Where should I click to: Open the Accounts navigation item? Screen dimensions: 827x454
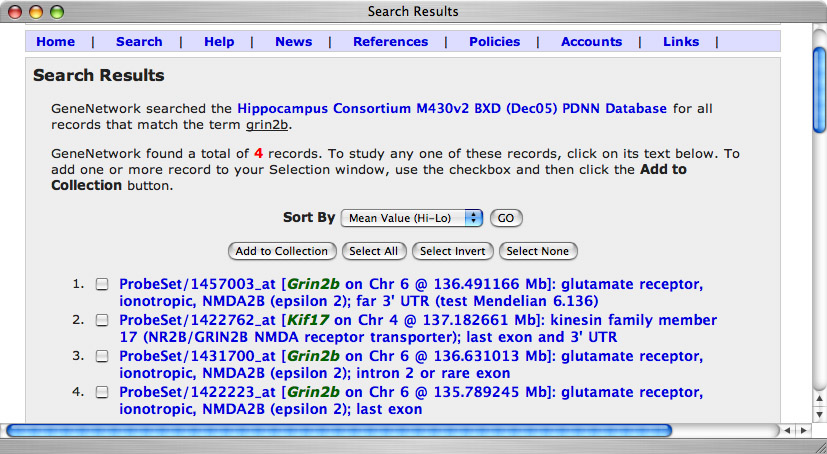[591, 42]
